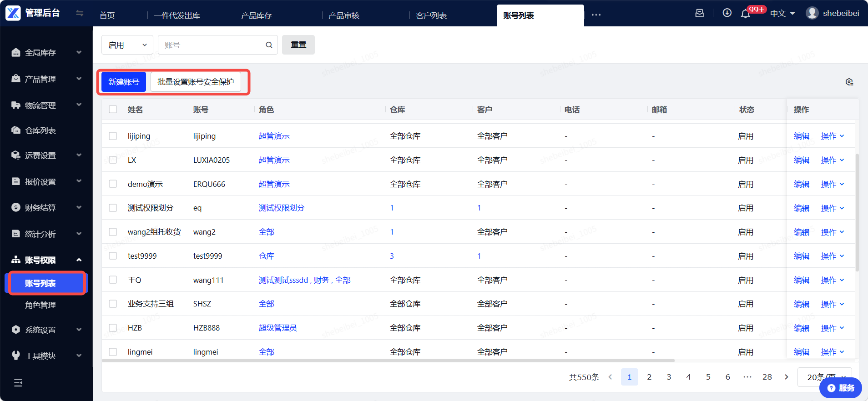Go to previous page arrow in pagination
868x401 pixels.
click(610, 377)
